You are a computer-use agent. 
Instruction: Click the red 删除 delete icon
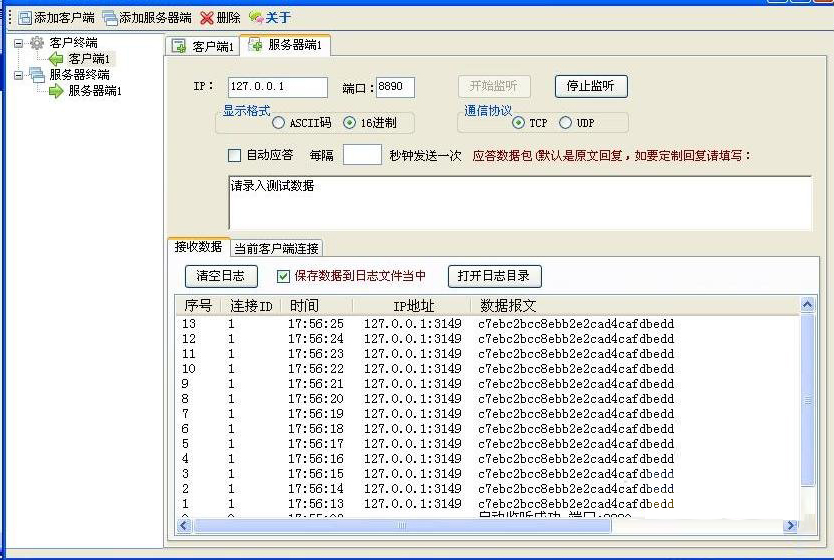(206, 18)
